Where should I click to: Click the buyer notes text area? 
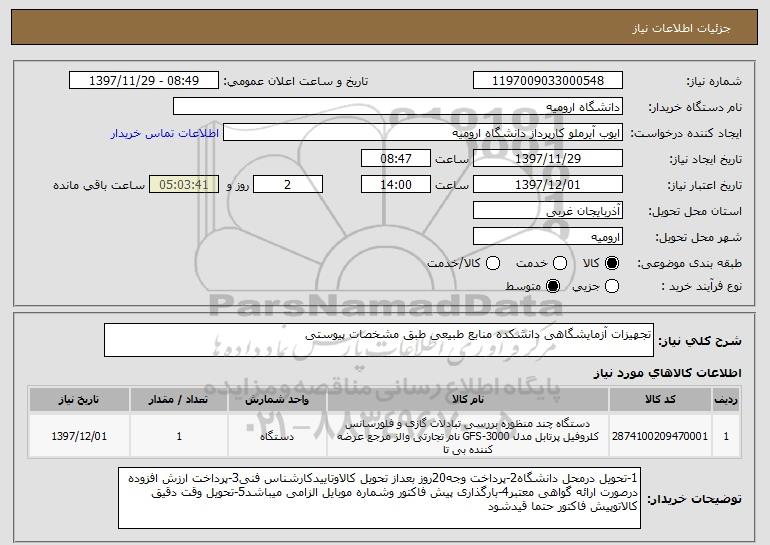tap(379, 498)
